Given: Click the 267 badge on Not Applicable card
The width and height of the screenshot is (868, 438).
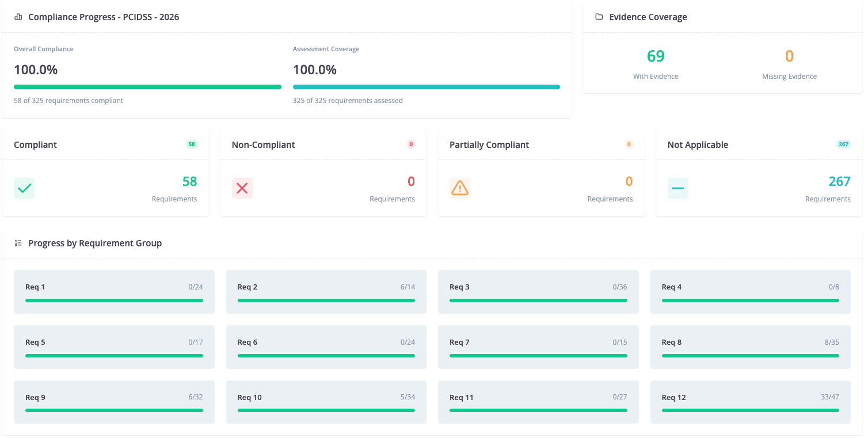Looking at the screenshot, I should 843,144.
